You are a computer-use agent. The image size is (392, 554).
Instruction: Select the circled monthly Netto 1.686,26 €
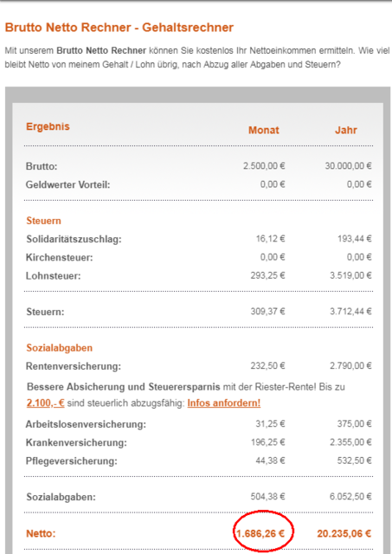[x=260, y=533]
